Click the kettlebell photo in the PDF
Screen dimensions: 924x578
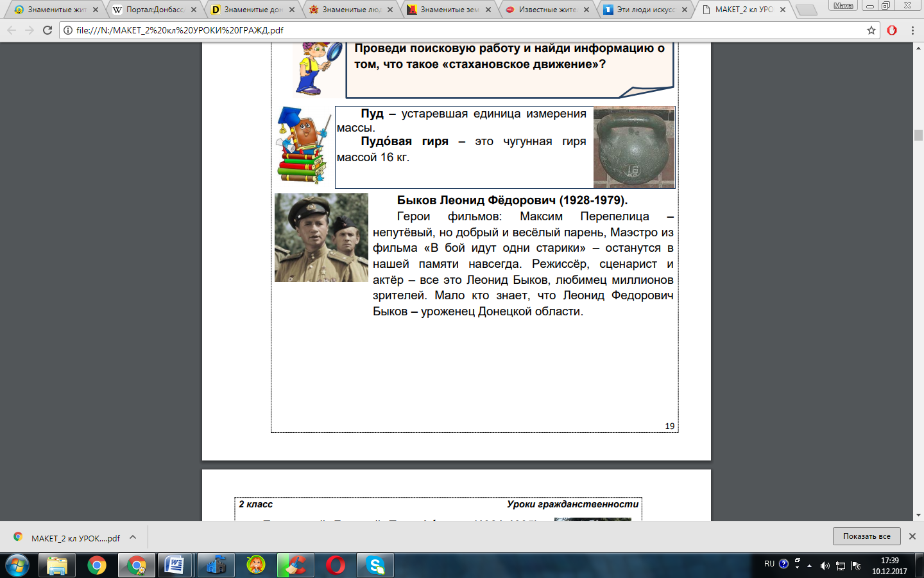tap(634, 147)
